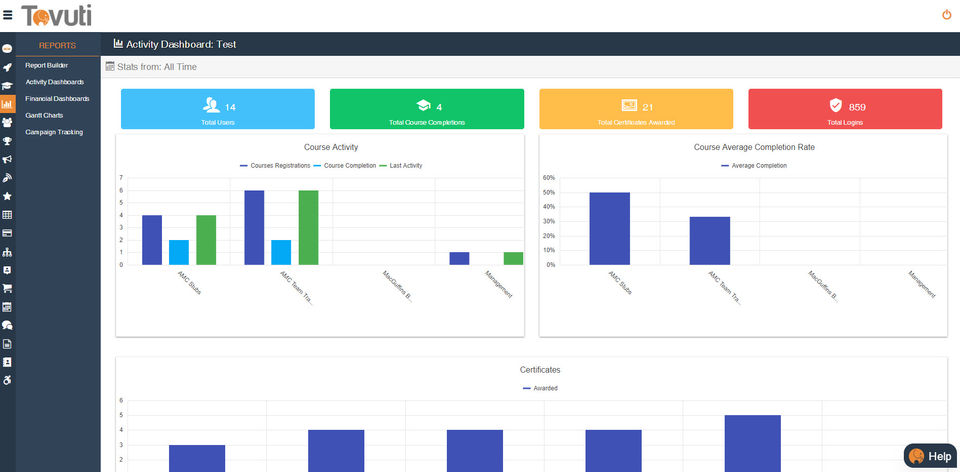
Task: Open the table grid sidebar icon
Action: [7, 215]
